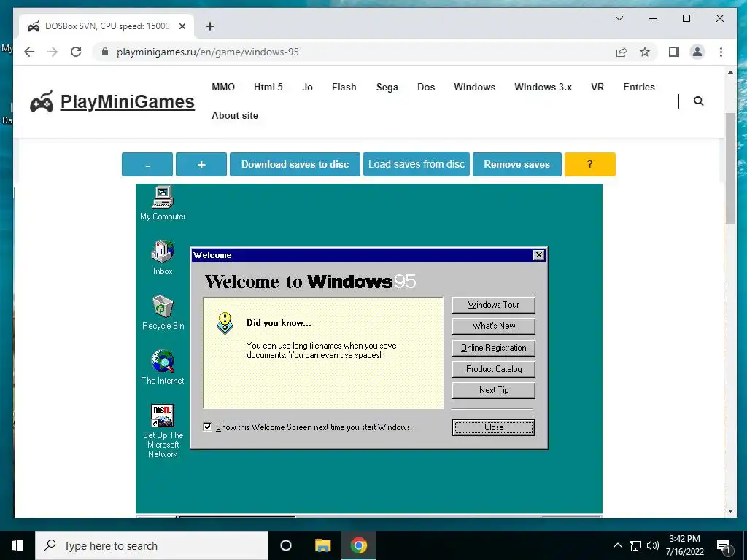Expand the tab search chevron in Chrome
Viewport: 747px width, 560px height.
pyautogui.click(x=619, y=18)
